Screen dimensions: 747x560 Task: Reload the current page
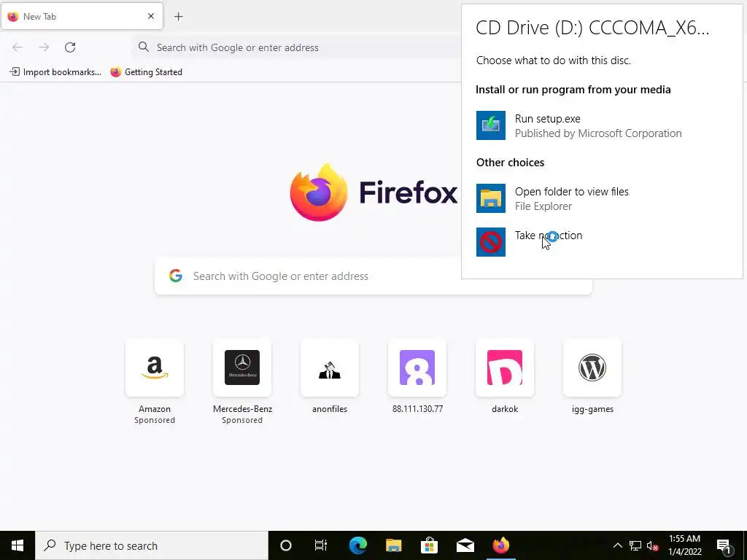point(70,47)
